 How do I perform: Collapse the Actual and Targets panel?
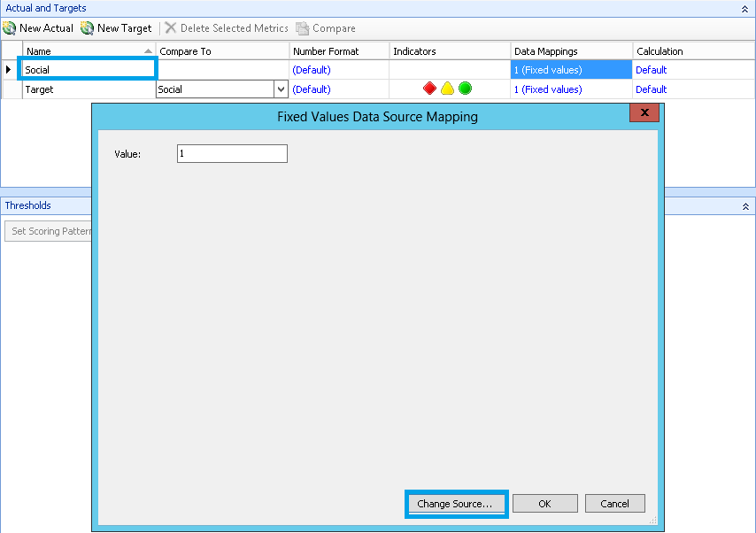tap(744, 8)
